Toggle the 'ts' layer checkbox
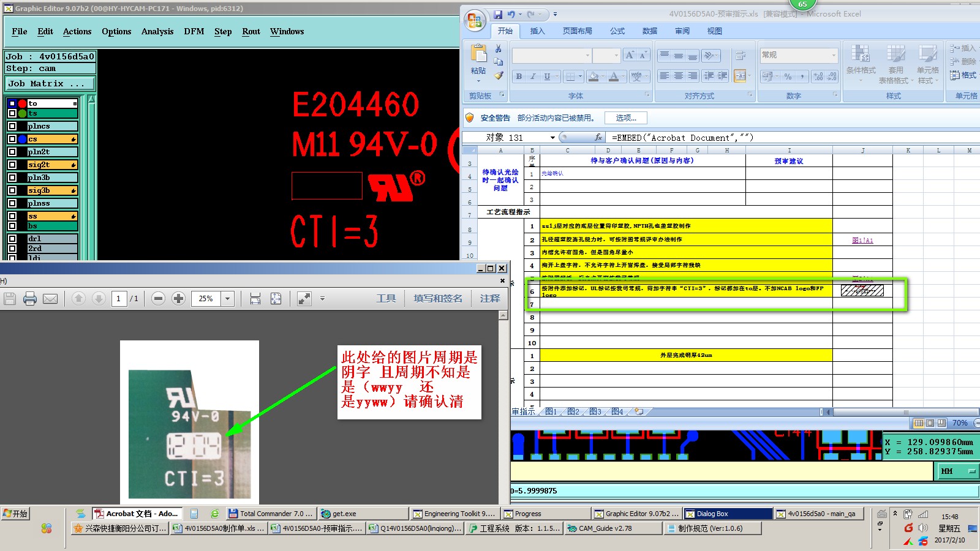 point(12,113)
